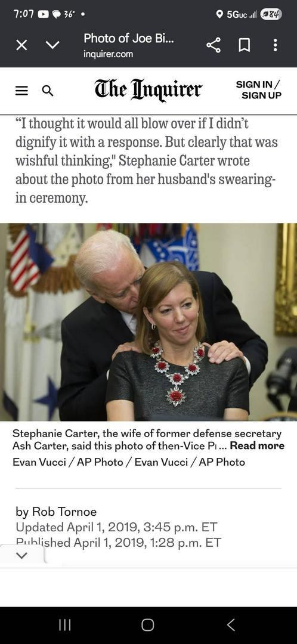Close the in-app browser tab
This screenshot has width=297, height=644.
click(x=22, y=45)
